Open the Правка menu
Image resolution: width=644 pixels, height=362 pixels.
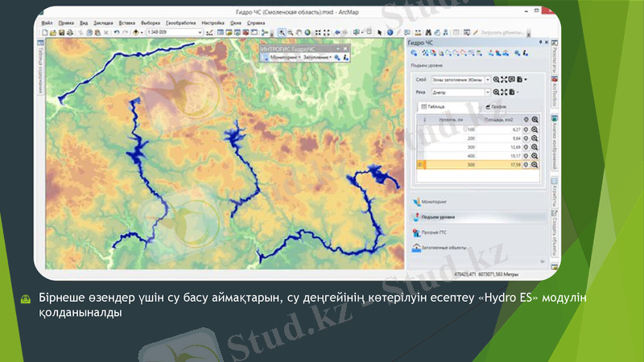(x=66, y=23)
